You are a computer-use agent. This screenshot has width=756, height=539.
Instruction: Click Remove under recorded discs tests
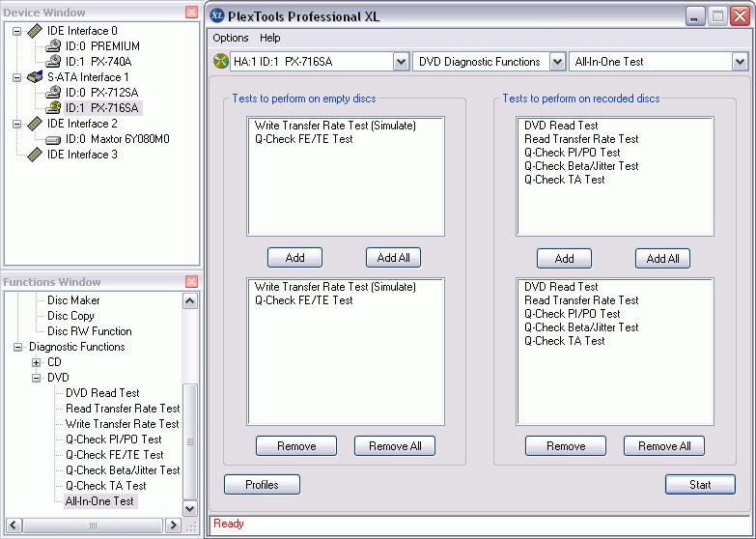point(566,446)
